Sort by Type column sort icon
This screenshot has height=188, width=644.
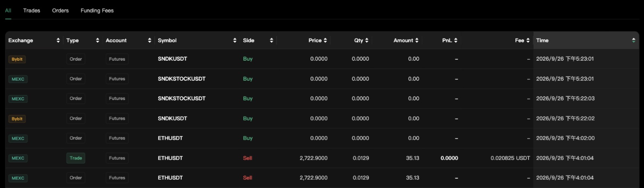(97, 40)
